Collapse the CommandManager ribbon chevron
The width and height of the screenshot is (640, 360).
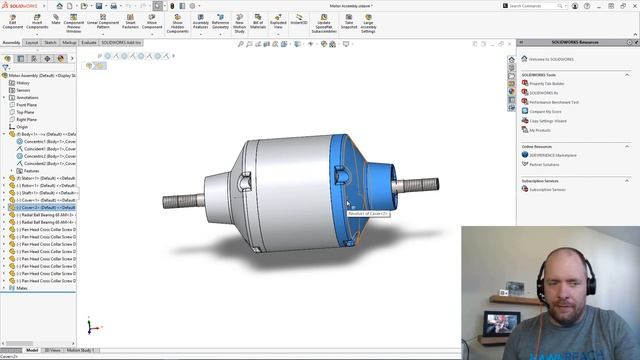(x=635, y=34)
